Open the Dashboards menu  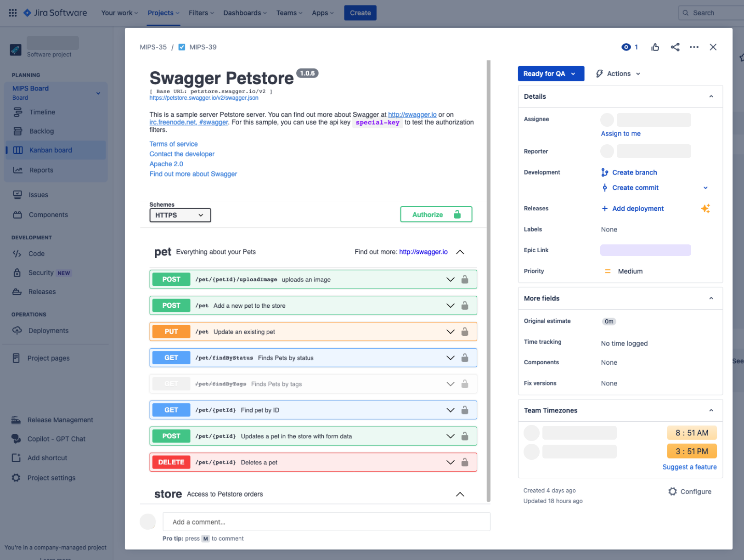245,13
